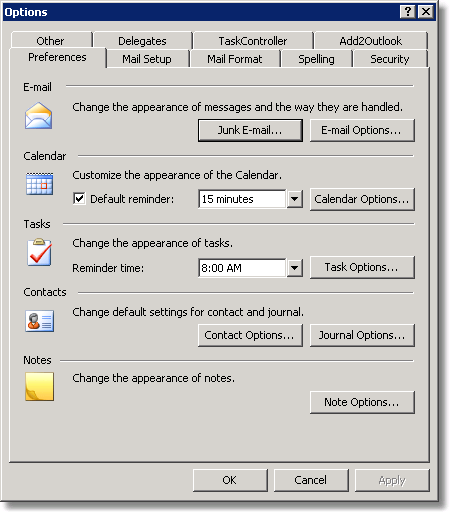This screenshot has width=451, height=514.
Task: Open E-mail Options
Action: point(362,130)
